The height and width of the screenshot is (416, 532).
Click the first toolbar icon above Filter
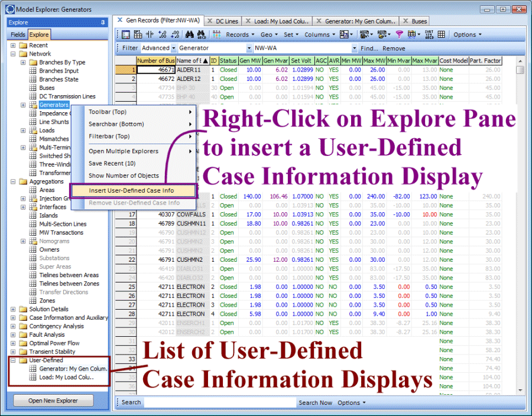(126, 35)
